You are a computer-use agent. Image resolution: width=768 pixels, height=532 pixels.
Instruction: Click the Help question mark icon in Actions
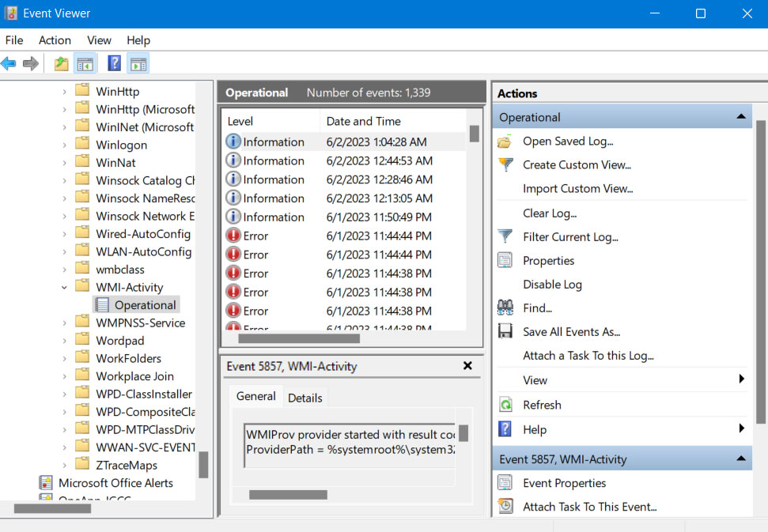point(505,429)
